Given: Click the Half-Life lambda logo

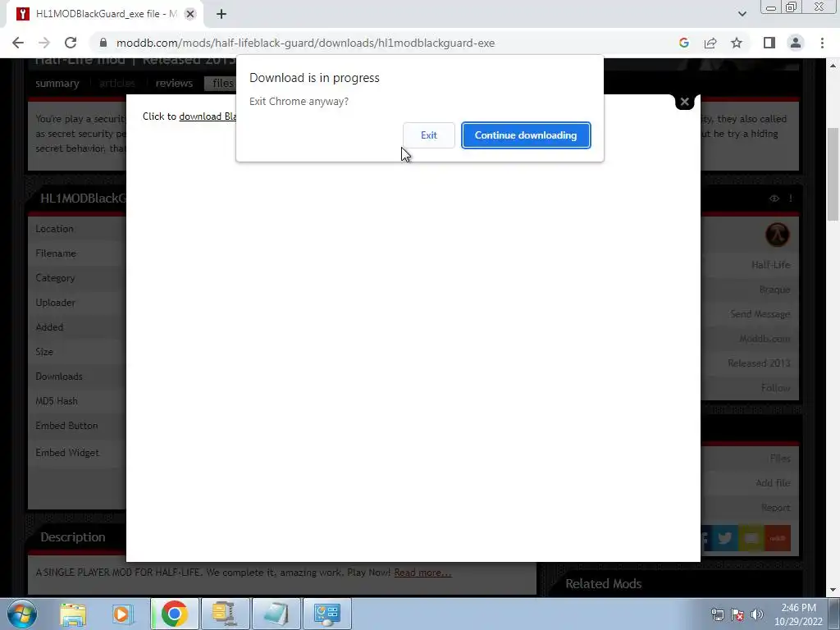Looking at the screenshot, I should [777, 235].
